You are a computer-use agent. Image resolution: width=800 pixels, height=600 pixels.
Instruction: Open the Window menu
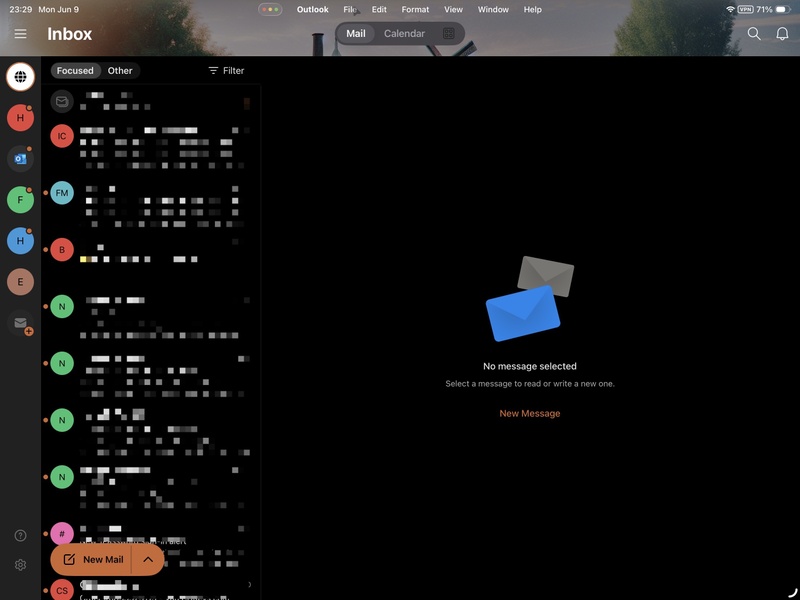pos(493,10)
